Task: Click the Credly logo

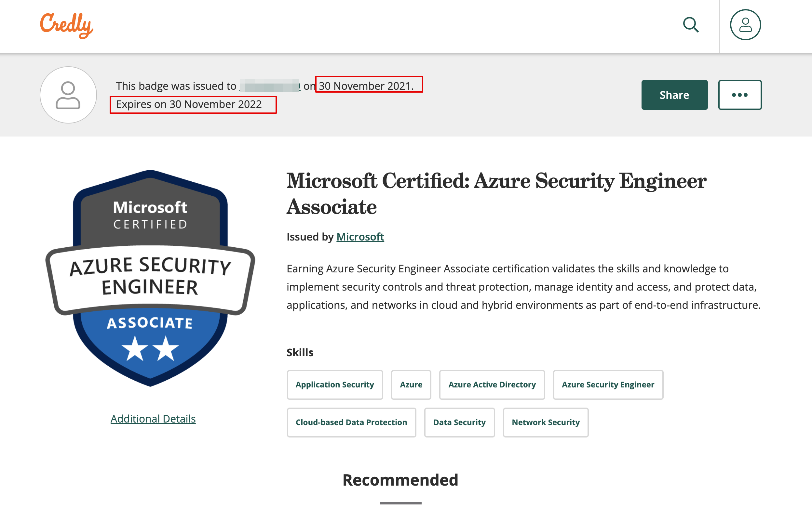Action: click(66, 25)
